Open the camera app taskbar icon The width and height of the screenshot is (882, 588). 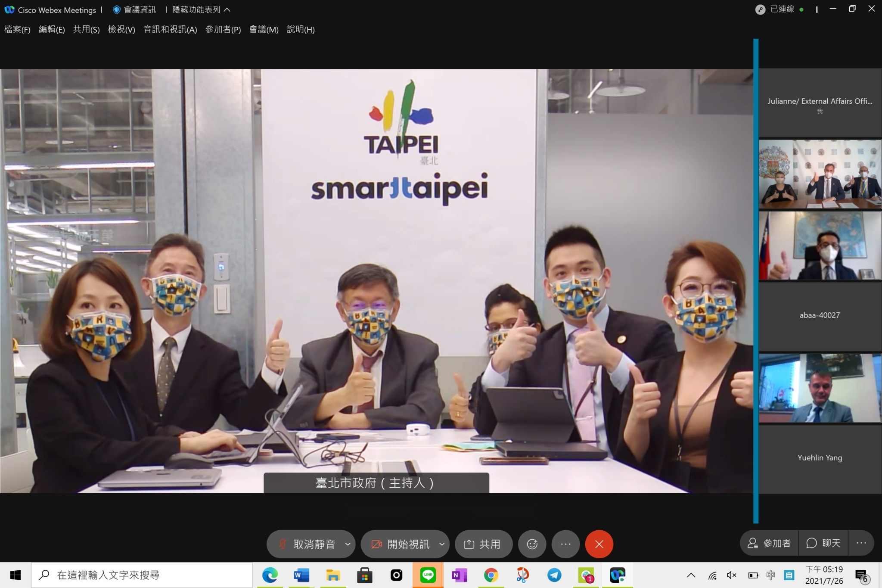coord(396,575)
